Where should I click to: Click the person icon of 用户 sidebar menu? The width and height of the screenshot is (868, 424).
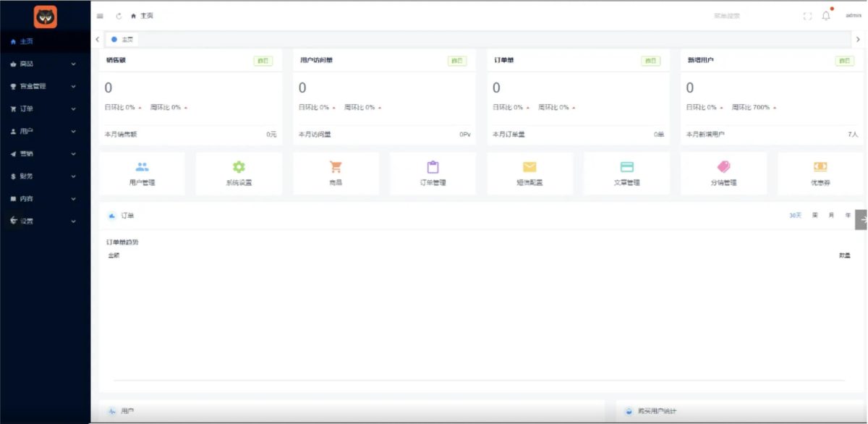[13, 131]
